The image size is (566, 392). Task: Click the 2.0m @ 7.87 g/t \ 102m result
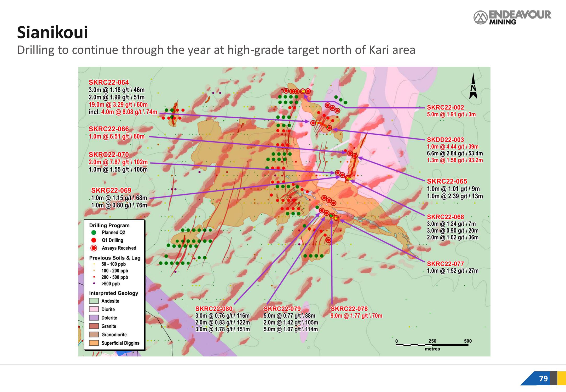[118, 162]
